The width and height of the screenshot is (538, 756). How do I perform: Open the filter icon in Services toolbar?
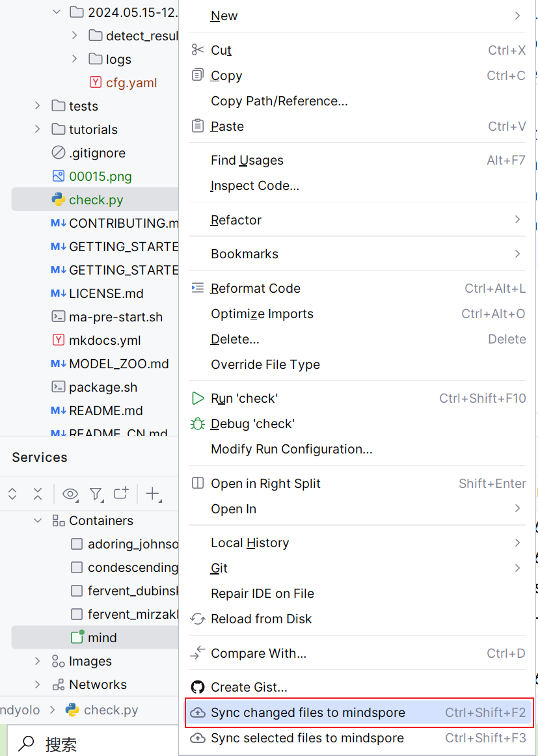pyautogui.click(x=96, y=494)
